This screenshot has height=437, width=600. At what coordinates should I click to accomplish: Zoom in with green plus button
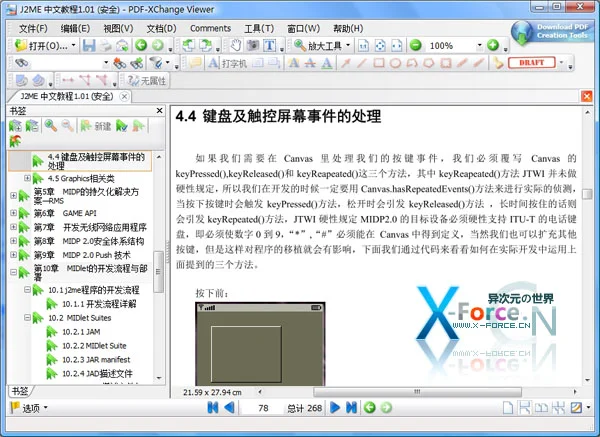(x=493, y=46)
